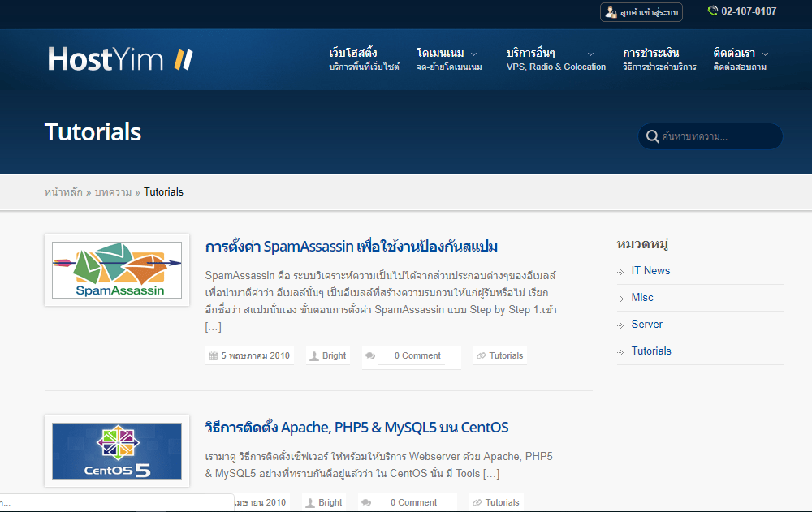Viewport: 812px width, 512px height.
Task: Click 0 Comment link on CentOS post
Action: pos(414,503)
